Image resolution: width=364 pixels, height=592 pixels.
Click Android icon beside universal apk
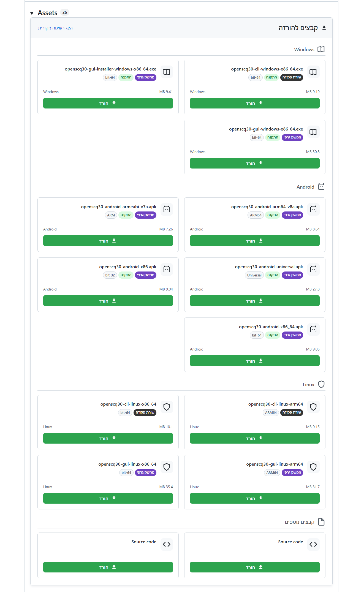click(x=313, y=269)
